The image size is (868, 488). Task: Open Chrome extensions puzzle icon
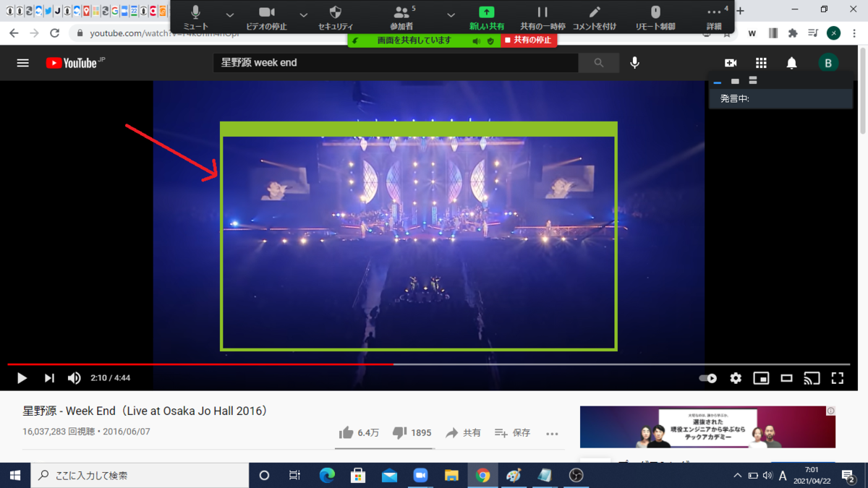(793, 33)
